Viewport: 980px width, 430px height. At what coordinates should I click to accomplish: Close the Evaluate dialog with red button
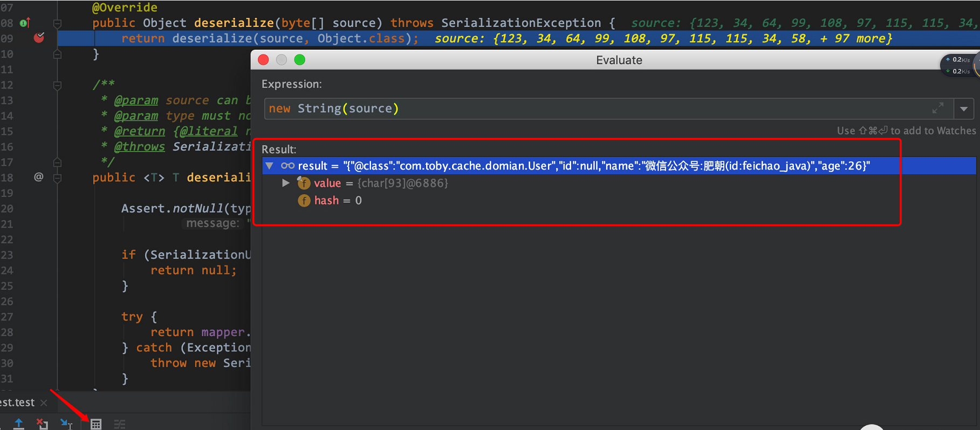pyautogui.click(x=263, y=60)
